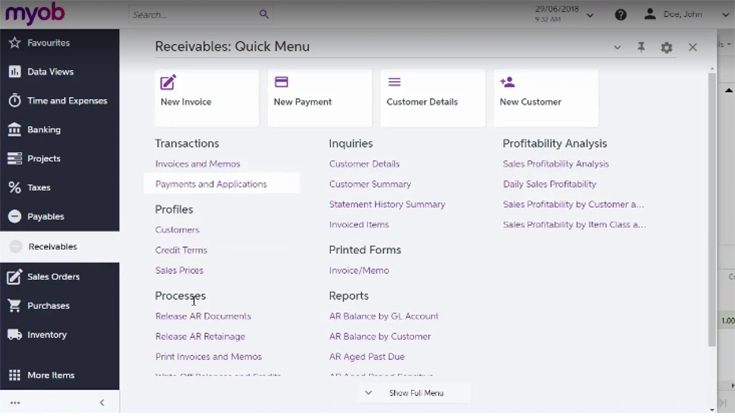Open Sales Profitability by Item Class link

(575, 225)
